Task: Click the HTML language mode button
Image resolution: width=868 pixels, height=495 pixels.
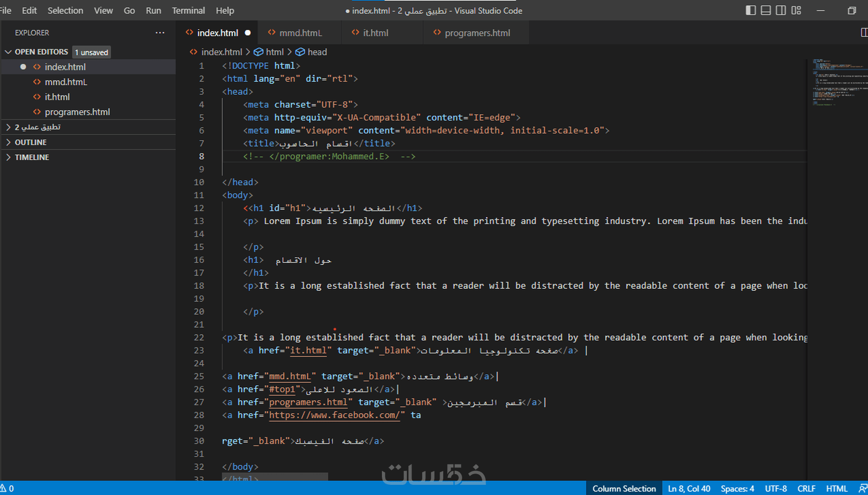Action: click(x=836, y=488)
